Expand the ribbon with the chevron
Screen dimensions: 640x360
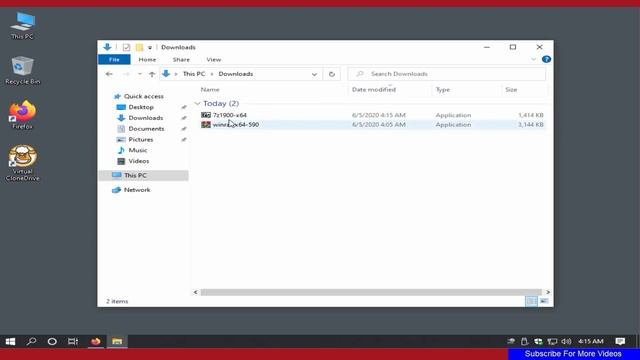tap(533, 60)
